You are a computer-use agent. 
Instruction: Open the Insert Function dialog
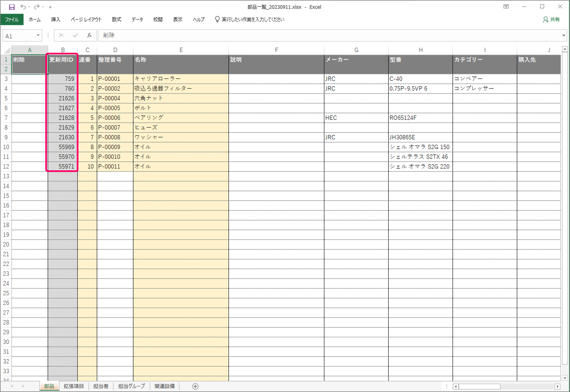point(89,35)
